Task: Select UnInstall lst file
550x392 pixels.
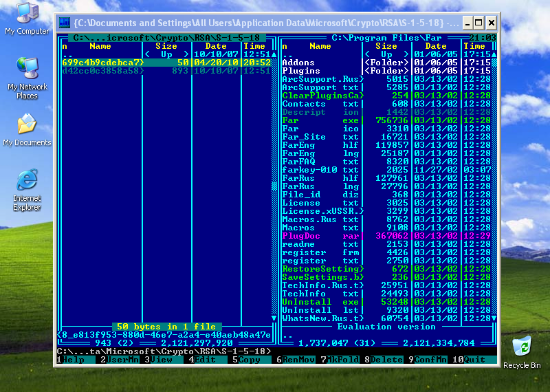Action: pyautogui.click(x=386, y=310)
